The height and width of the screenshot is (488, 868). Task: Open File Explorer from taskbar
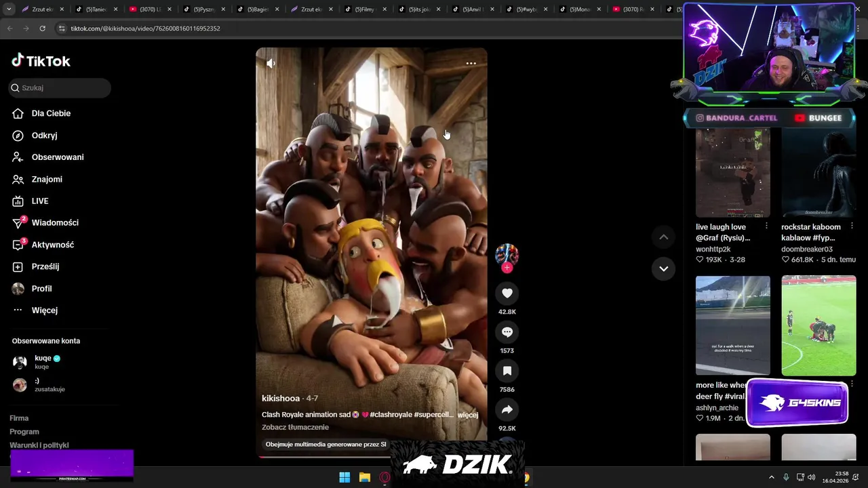tap(364, 477)
